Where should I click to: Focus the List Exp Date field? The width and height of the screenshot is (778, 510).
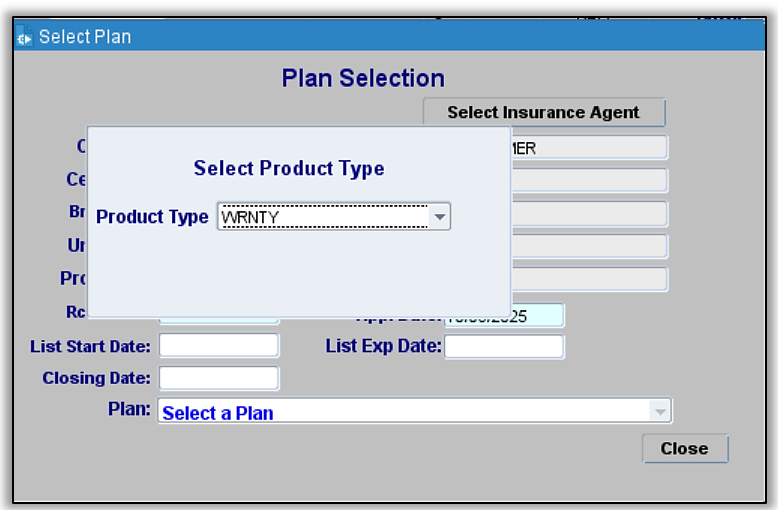click(x=504, y=346)
